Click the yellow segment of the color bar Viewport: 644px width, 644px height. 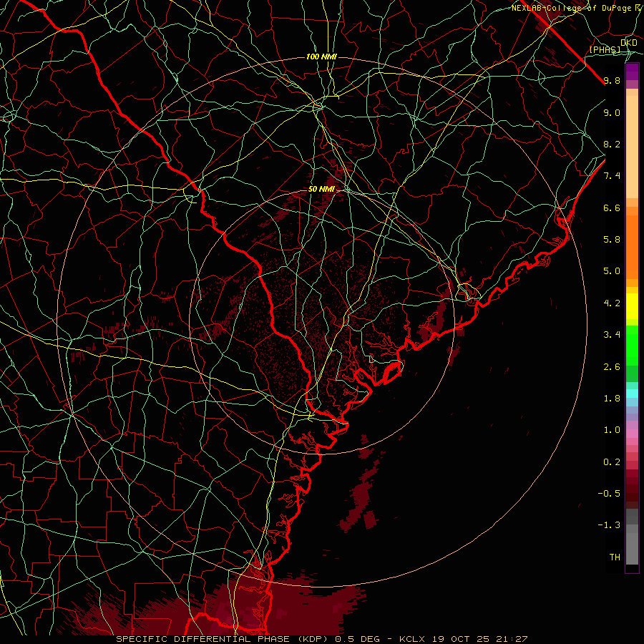[x=632, y=306]
